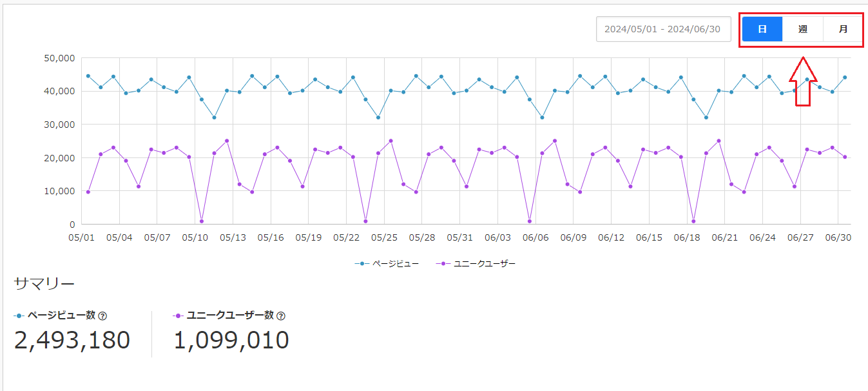Click the ページビュー数 summary label

click(x=61, y=316)
